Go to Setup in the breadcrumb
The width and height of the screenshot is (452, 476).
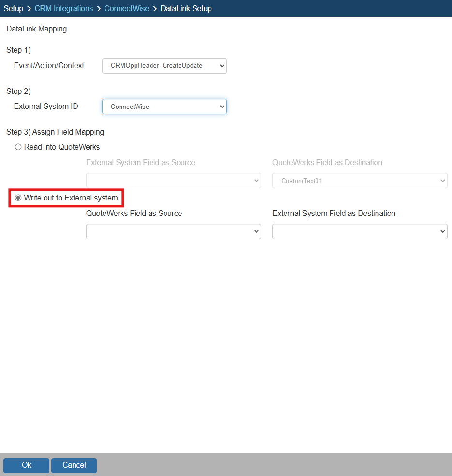click(x=14, y=8)
